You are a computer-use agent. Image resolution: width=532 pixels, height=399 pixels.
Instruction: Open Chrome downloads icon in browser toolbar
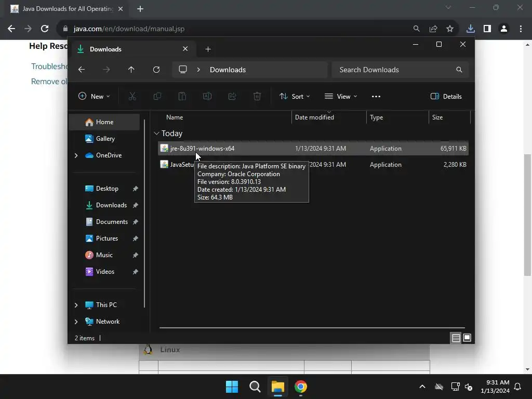[x=471, y=29]
